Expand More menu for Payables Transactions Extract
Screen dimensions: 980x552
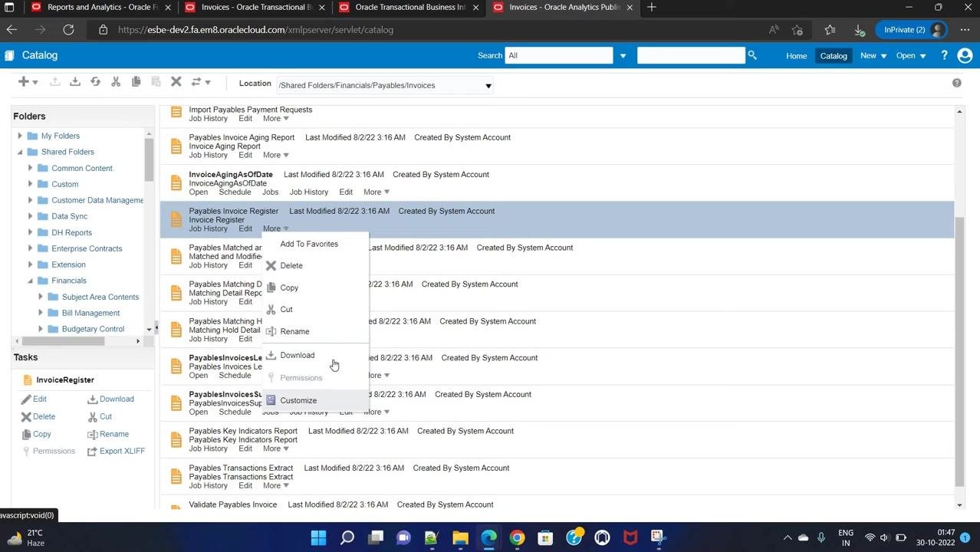(x=275, y=485)
